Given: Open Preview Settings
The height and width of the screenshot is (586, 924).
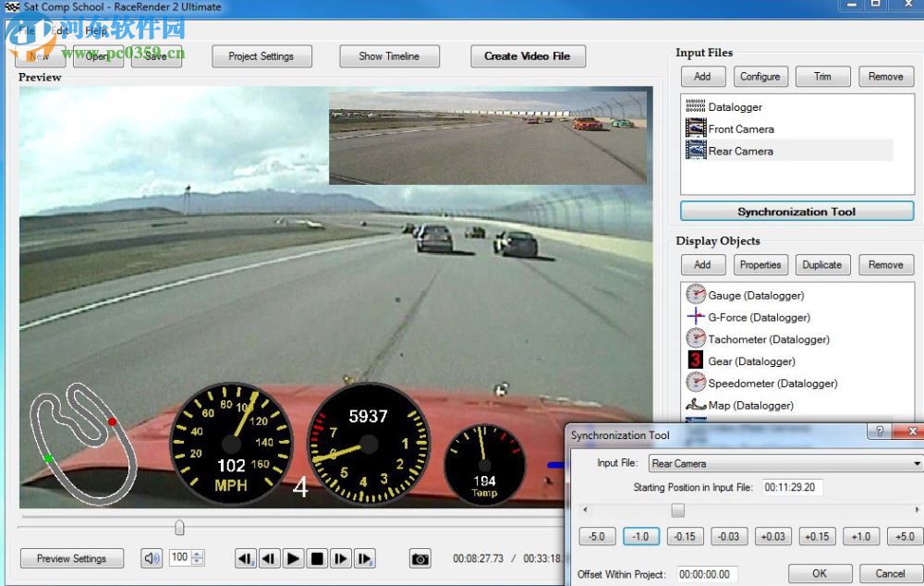Looking at the screenshot, I should [x=72, y=558].
